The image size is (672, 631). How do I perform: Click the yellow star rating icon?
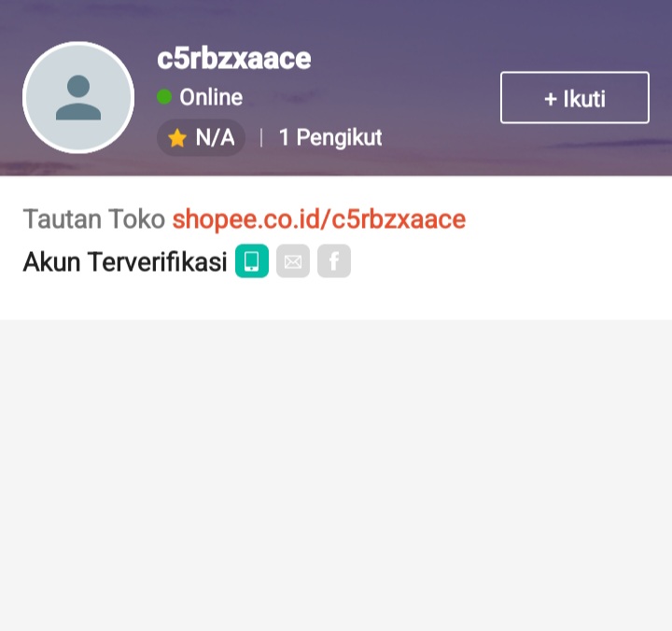177,138
